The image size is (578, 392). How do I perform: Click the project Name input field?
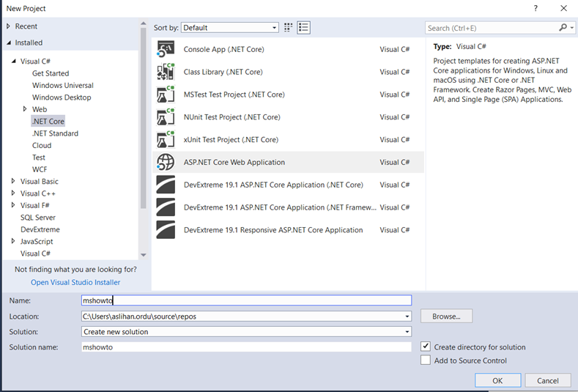(246, 300)
